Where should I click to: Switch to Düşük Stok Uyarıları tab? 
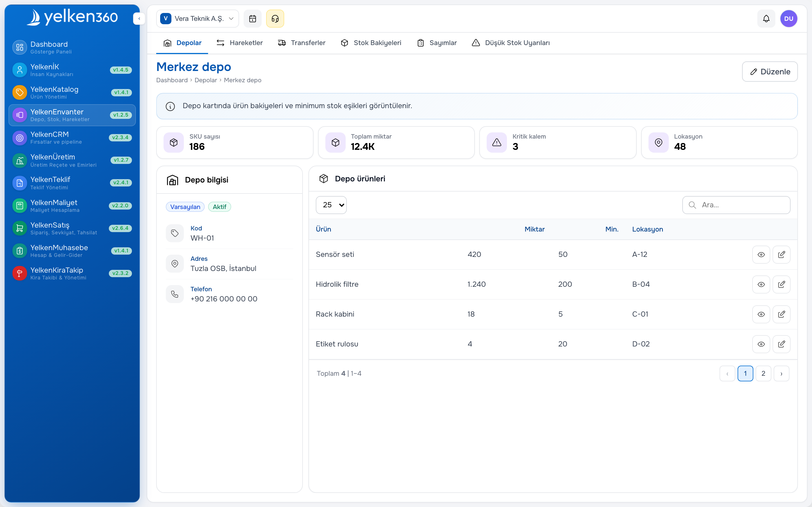click(x=511, y=43)
